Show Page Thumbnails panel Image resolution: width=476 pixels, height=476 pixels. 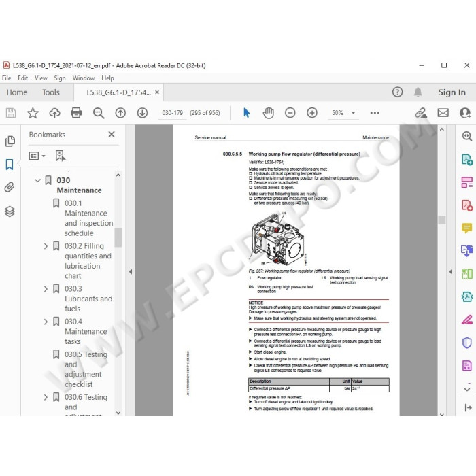tap(10, 141)
